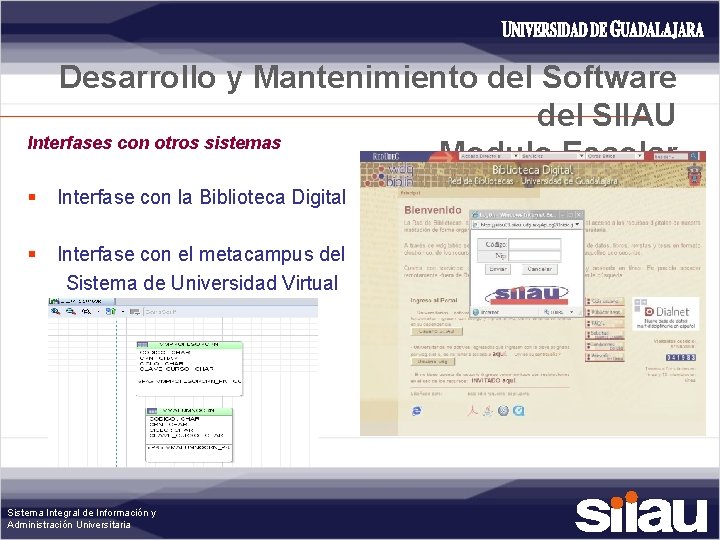
Task: Click the visitor counter digits
Action: [x=681, y=358]
